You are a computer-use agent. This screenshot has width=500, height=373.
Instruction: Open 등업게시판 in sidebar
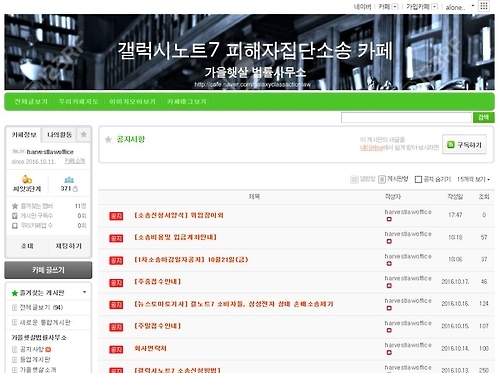point(35,359)
